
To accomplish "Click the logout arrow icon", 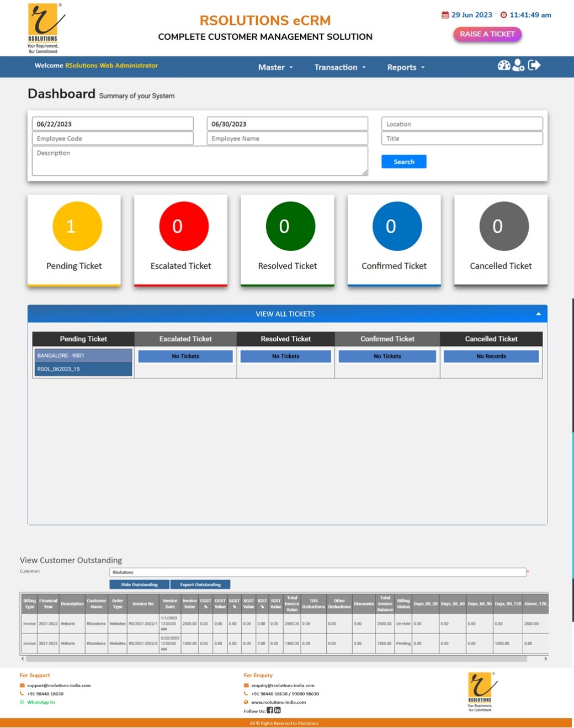I will (534, 66).
